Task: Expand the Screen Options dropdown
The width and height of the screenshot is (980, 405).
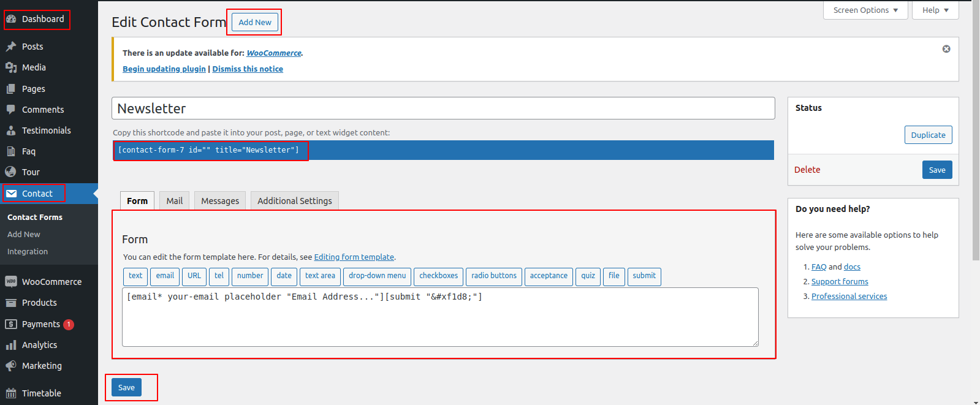Action: [x=865, y=10]
